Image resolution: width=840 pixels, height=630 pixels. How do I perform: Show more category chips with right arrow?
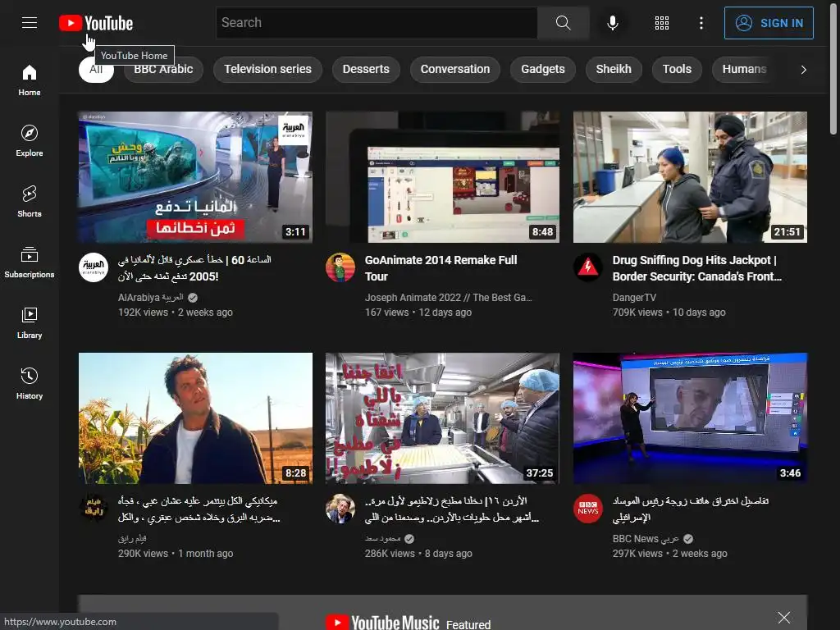point(803,70)
